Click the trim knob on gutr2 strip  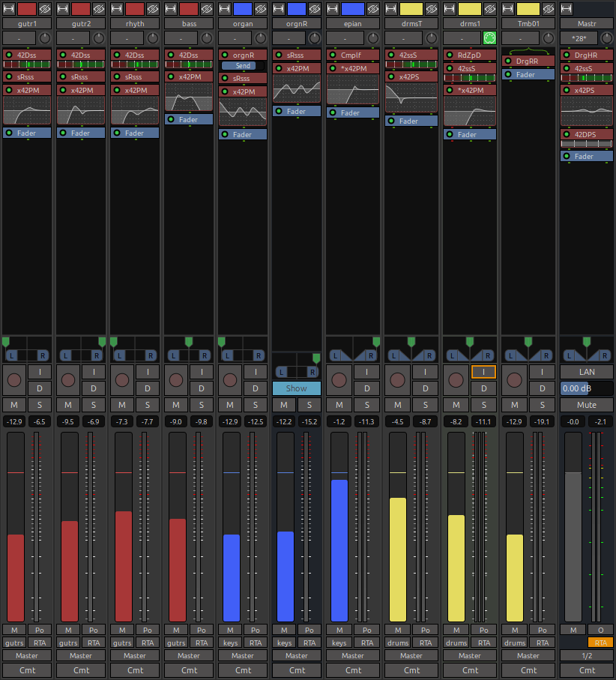(x=99, y=38)
